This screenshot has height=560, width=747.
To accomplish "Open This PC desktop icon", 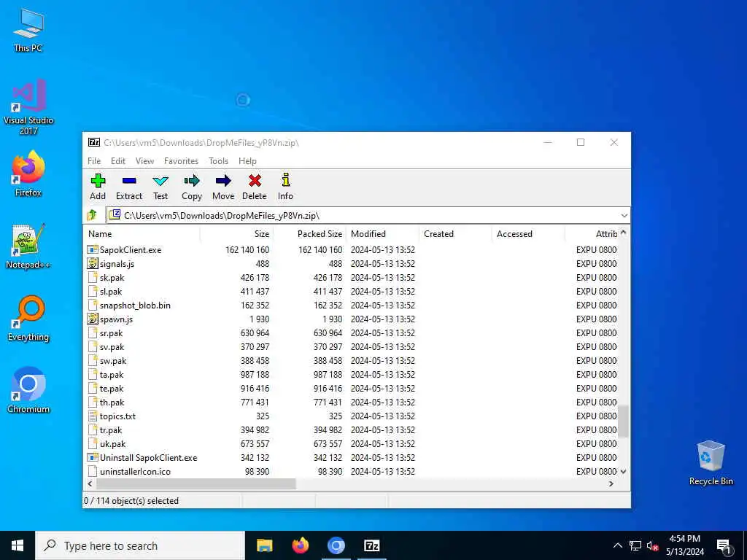I will [28, 30].
